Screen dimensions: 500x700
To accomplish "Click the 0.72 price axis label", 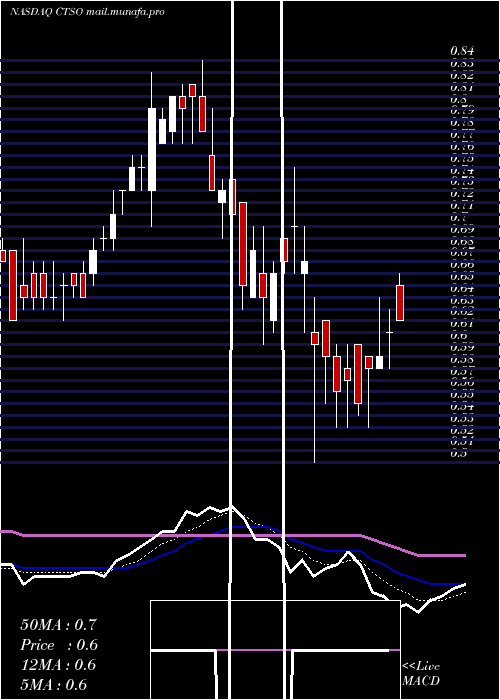I will 462,194.
